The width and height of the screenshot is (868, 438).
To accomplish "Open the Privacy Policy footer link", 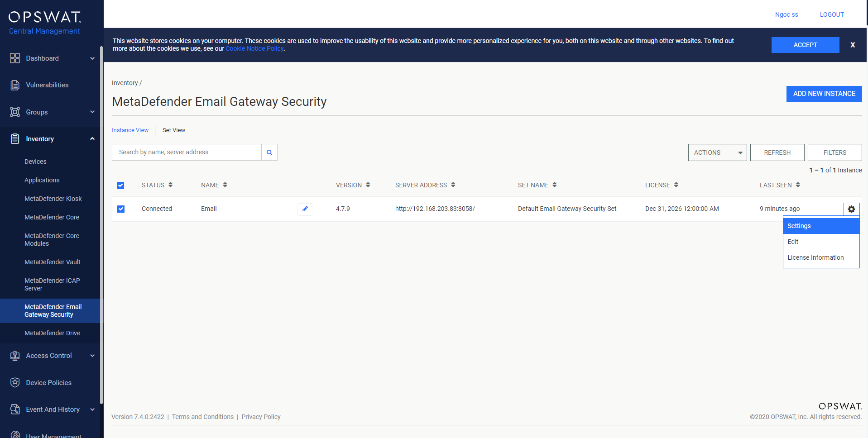I will click(261, 417).
